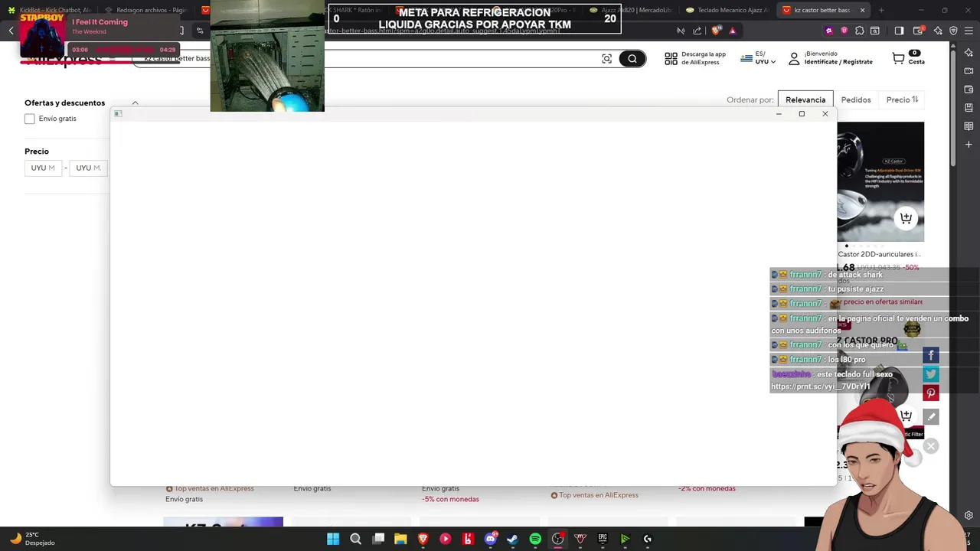Open Task View in the taskbar
Image resolution: width=980 pixels, height=551 pixels.
tap(378, 539)
